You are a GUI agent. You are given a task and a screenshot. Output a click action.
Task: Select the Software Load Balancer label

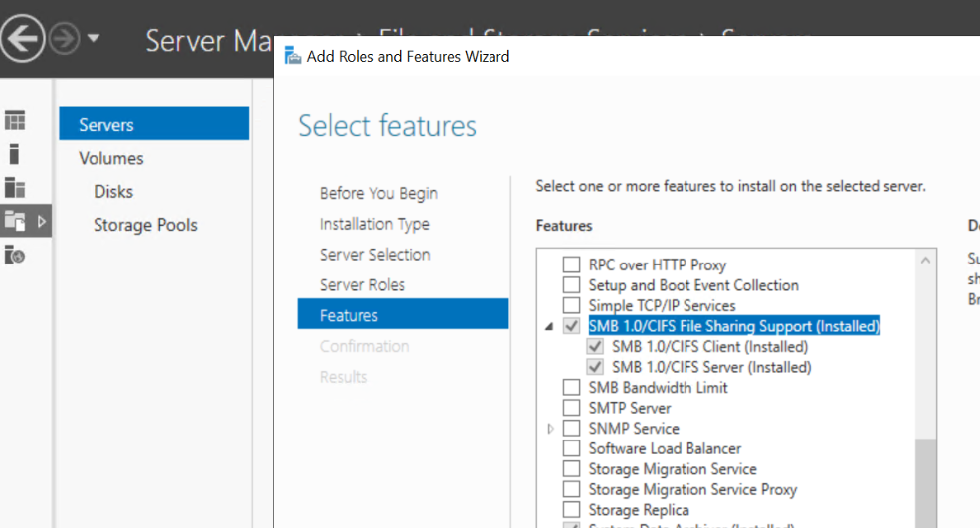pos(665,448)
